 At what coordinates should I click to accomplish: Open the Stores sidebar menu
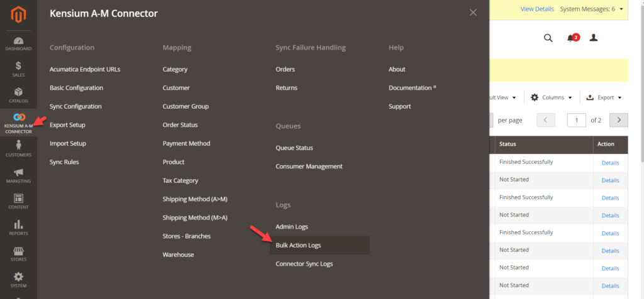[x=18, y=254]
